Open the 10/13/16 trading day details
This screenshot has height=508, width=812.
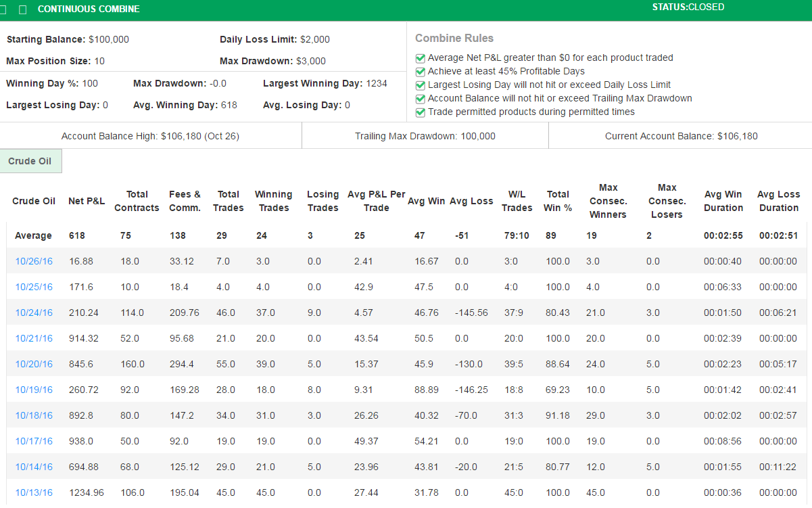pos(34,492)
